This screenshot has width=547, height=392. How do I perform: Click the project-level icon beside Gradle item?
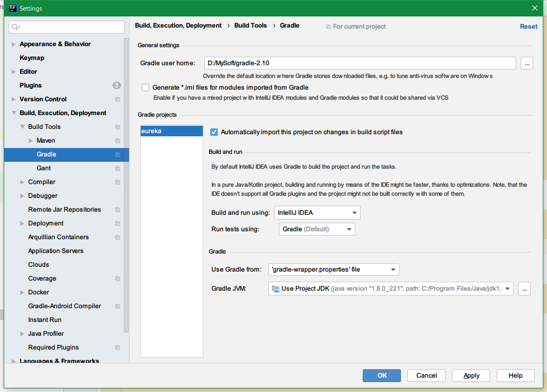[x=117, y=154]
